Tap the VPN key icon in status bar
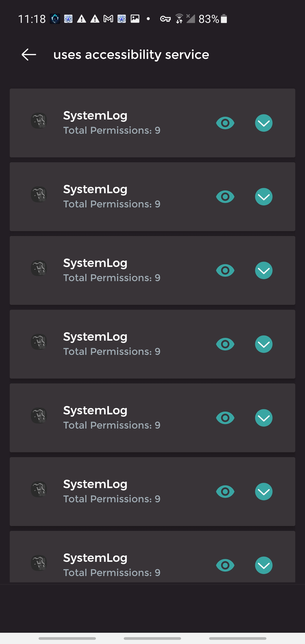 coord(165,19)
